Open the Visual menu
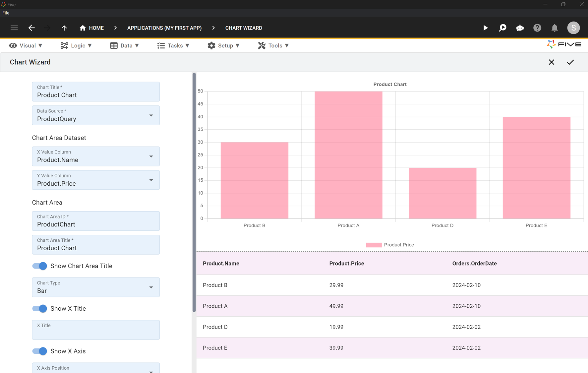 (x=26, y=46)
